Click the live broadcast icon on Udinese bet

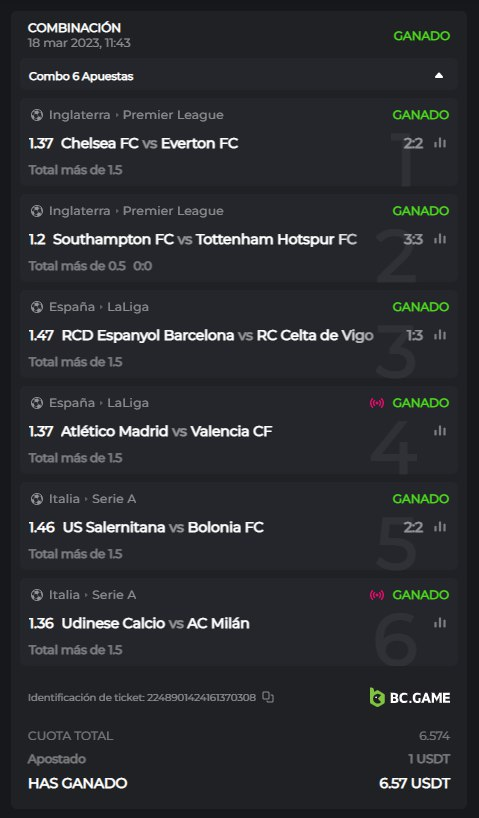point(377,595)
